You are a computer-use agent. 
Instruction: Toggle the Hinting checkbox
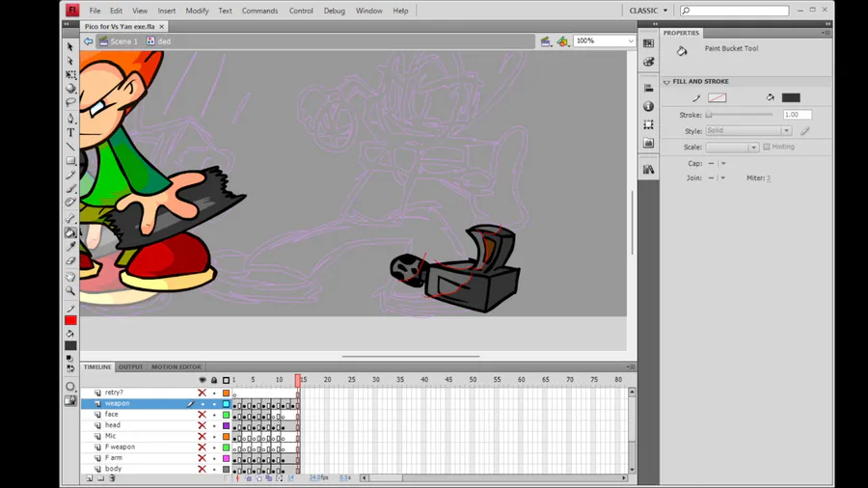(x=767, y=147)
